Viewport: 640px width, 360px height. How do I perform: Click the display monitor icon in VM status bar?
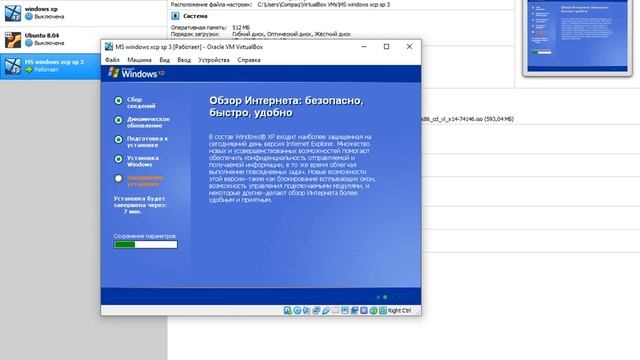pyautogui.click(x=345, y=311)
